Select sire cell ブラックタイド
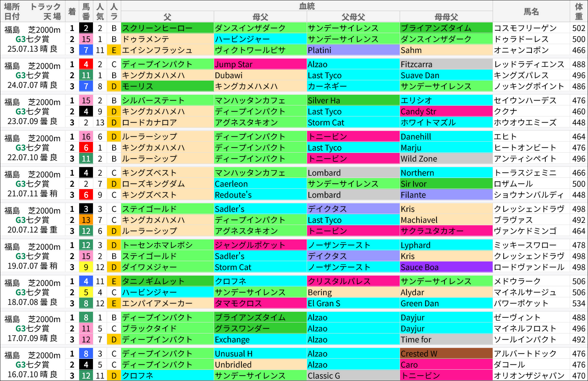This screenshot has height=381, width=588. pos(167,328)
